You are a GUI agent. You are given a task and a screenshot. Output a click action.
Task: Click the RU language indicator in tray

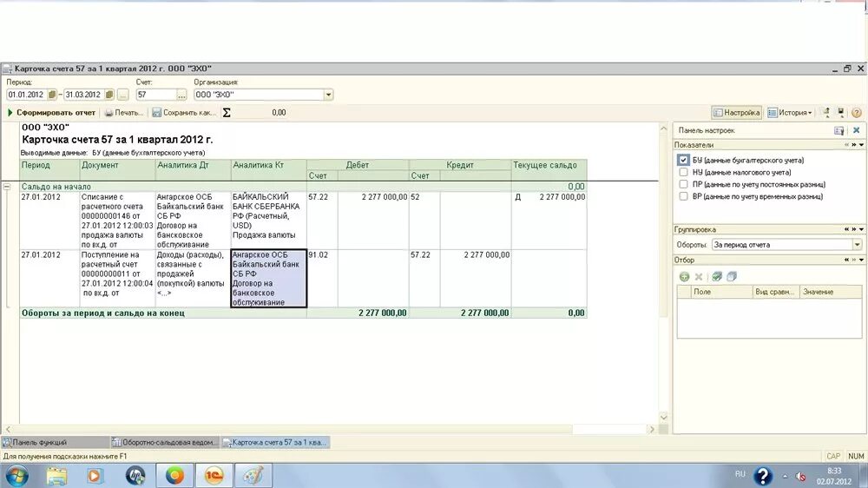pos(740,474)
